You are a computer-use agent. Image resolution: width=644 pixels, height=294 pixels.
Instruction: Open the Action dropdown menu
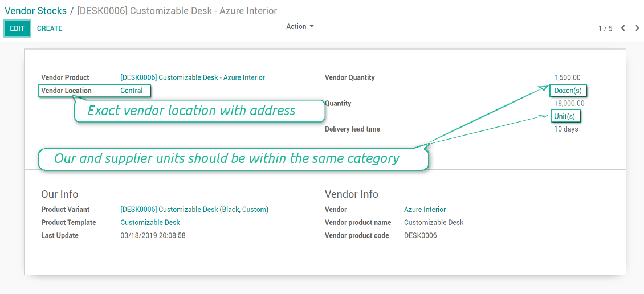click(x=300, y=27)
